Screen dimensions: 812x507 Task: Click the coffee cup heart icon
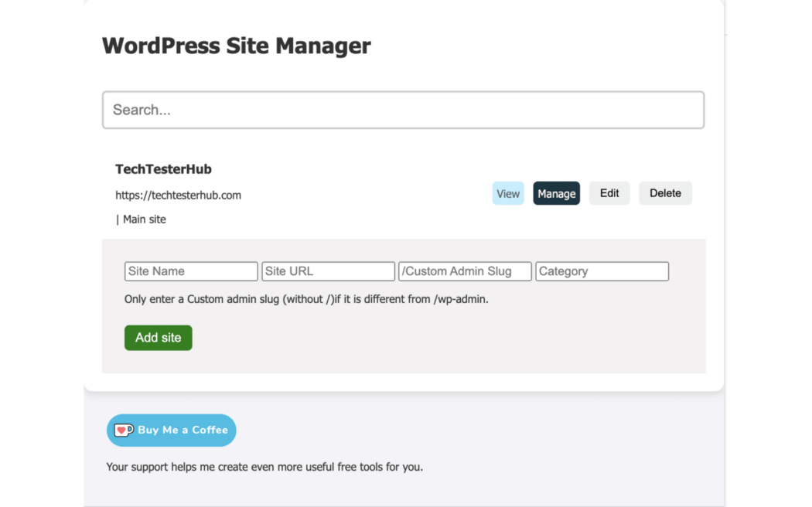[124, 430]
